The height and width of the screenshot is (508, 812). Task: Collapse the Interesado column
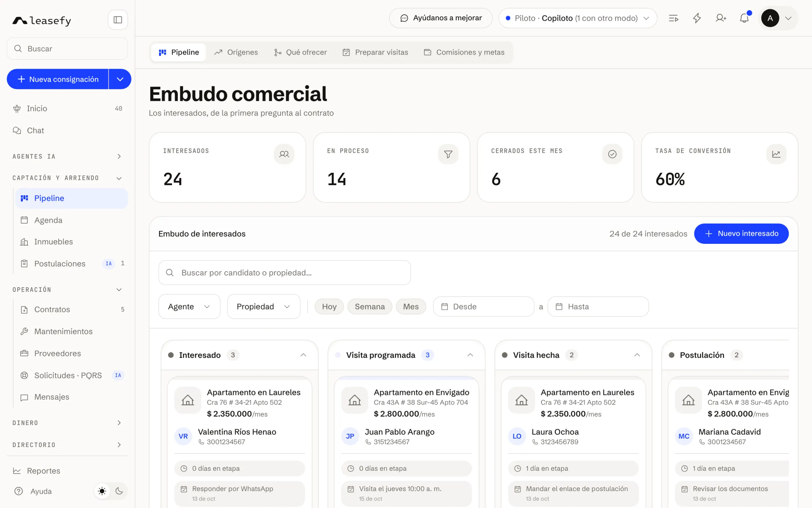(x=303, y=355)
